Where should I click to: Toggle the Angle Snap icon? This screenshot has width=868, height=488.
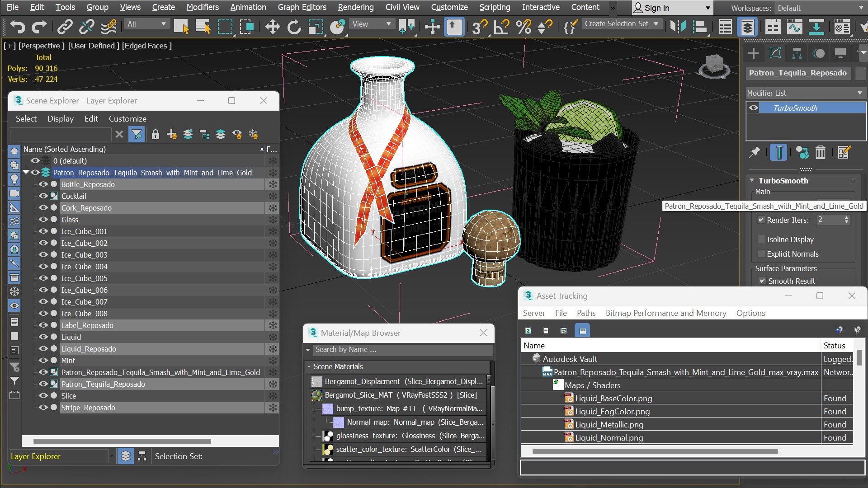coord(502,27)
